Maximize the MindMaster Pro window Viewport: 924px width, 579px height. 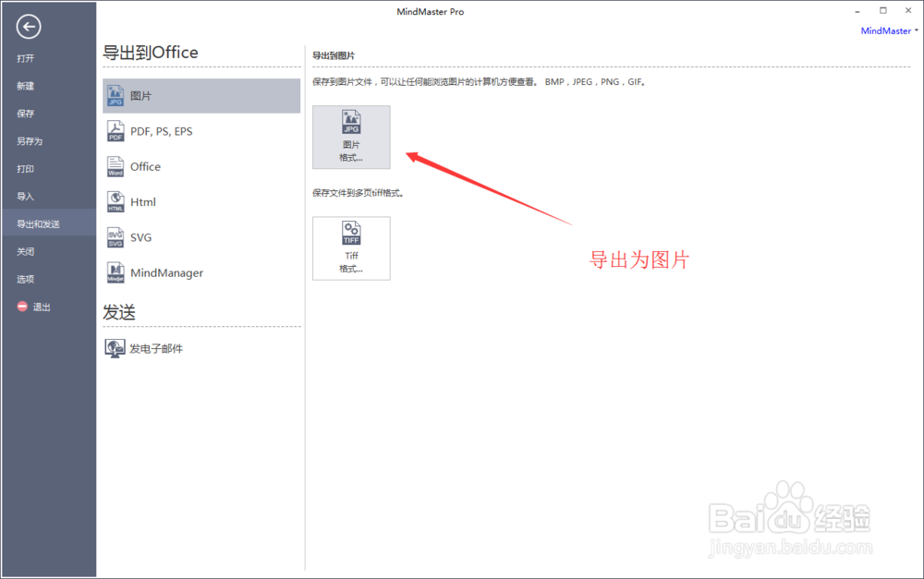click(882, 10)
